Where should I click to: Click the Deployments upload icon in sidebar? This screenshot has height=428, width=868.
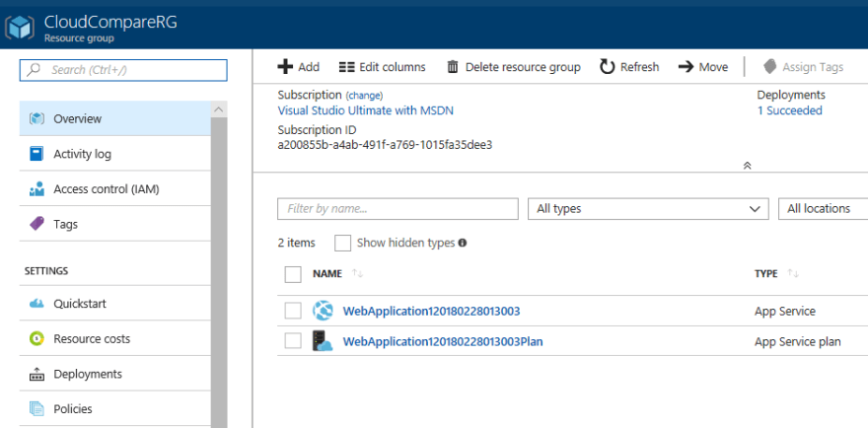pos(36,374)
